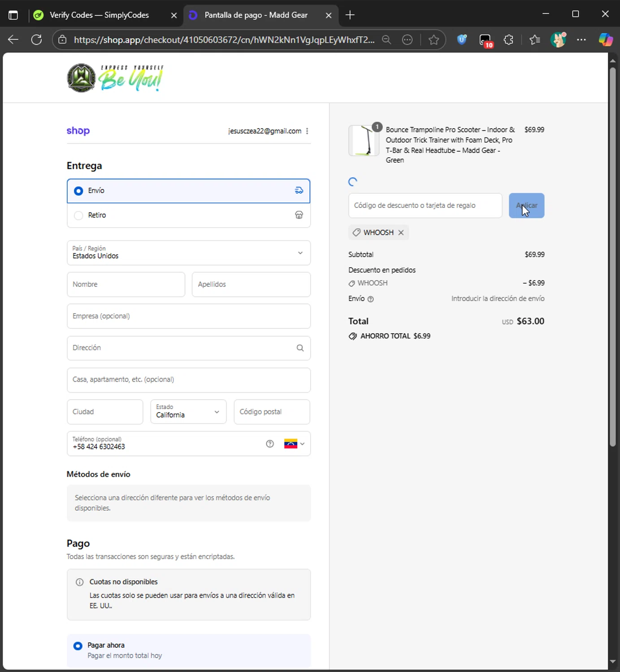Open a new browser tab

click(350, 15)
